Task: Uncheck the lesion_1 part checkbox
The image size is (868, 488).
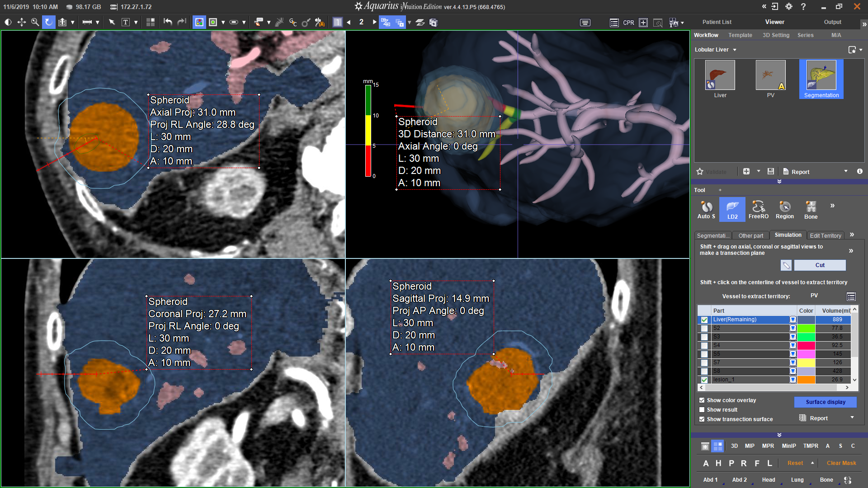Action: [704, 380]
